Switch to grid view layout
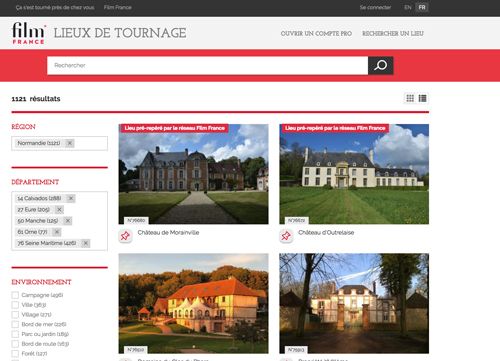The width and height of the screenshot is (500, 361). (x=410, y=98)
